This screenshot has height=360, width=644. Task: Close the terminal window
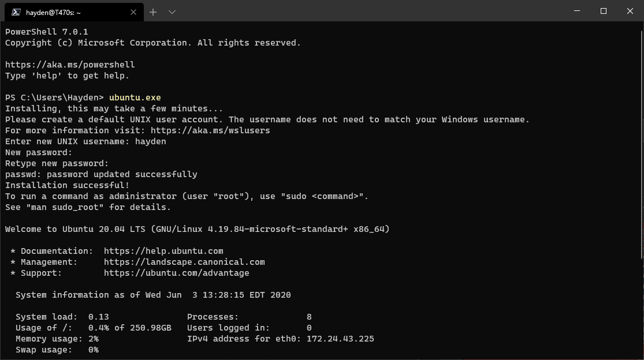coord(630,11)
